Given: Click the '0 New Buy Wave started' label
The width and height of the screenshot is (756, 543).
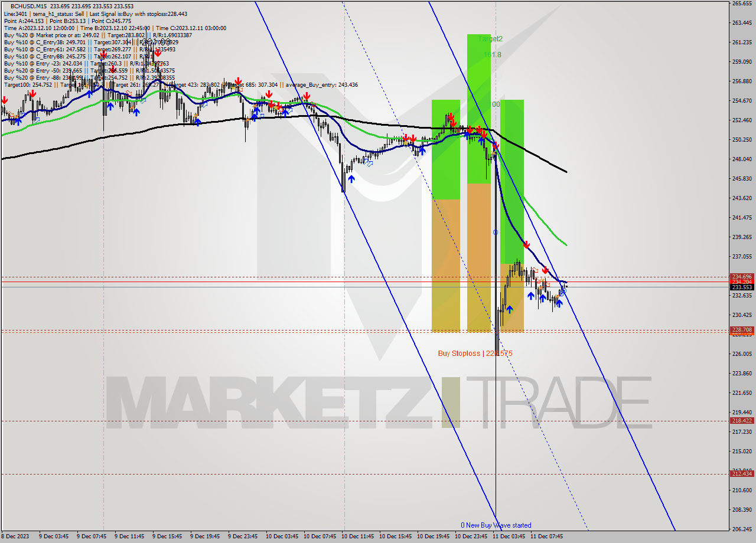Looking at the screenshot, I should tap(496, 525).
